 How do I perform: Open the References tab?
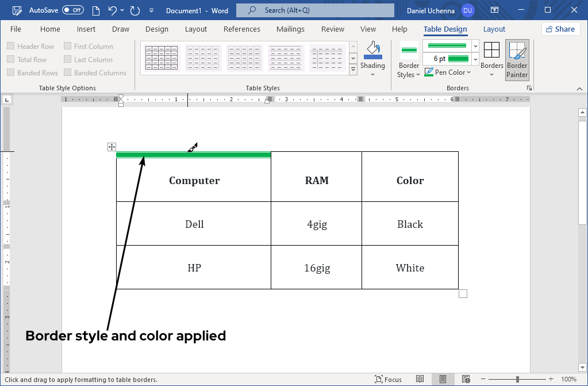point(241,29)
